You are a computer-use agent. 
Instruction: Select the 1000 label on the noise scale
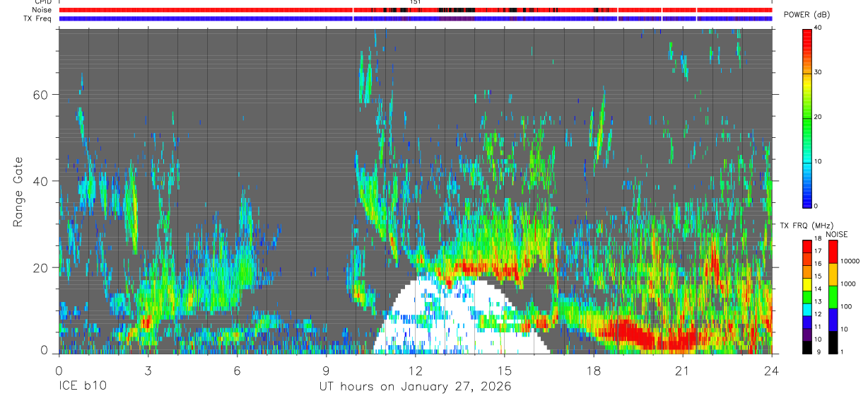click(x=849, y=284)
